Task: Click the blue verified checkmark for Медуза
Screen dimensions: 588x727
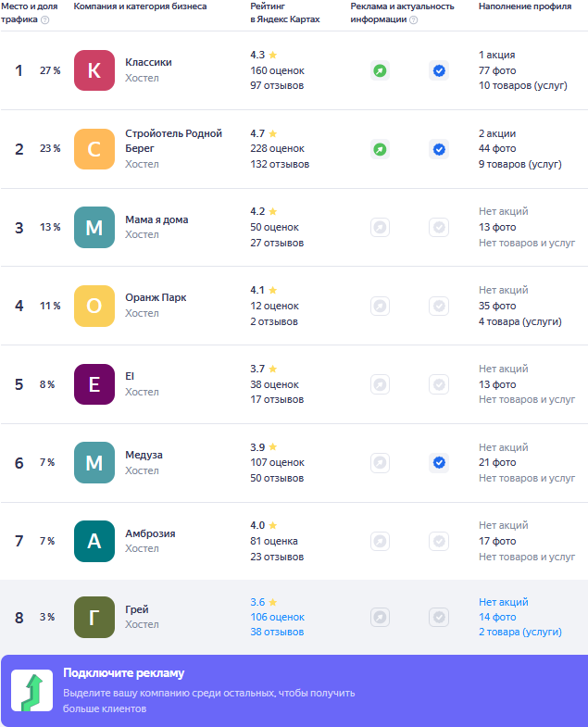Action: pos(439,462)
